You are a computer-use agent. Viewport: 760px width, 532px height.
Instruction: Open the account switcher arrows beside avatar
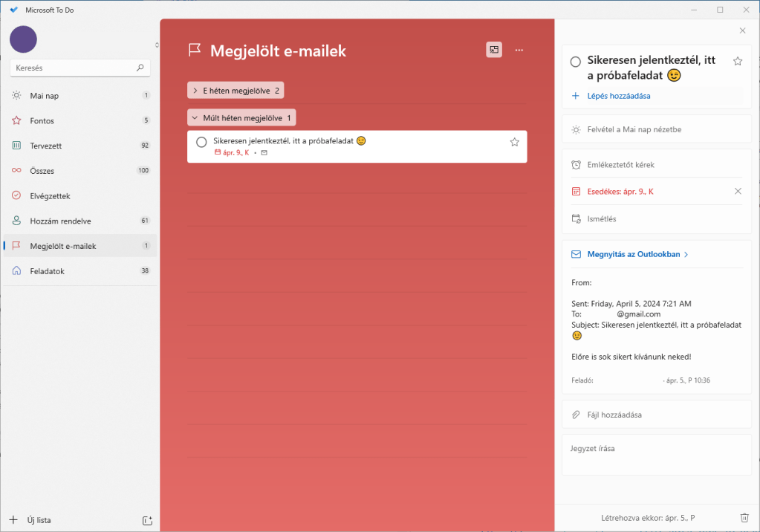point(157,45)
